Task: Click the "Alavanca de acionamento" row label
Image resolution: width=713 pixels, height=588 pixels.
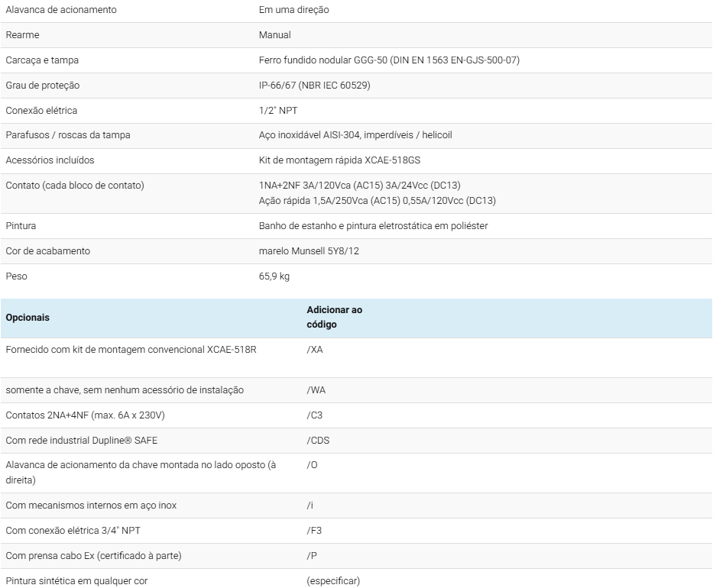Action: (x=61, y=10)
